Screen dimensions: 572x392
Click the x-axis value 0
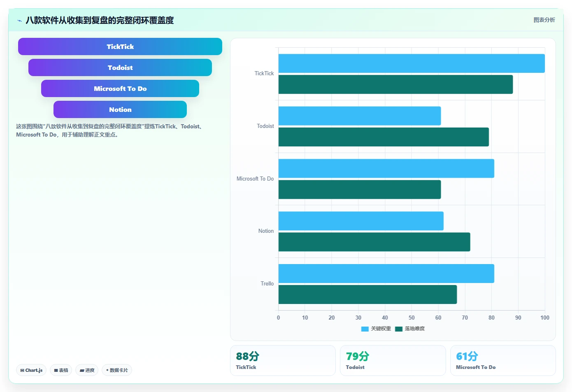coord(279,318)
